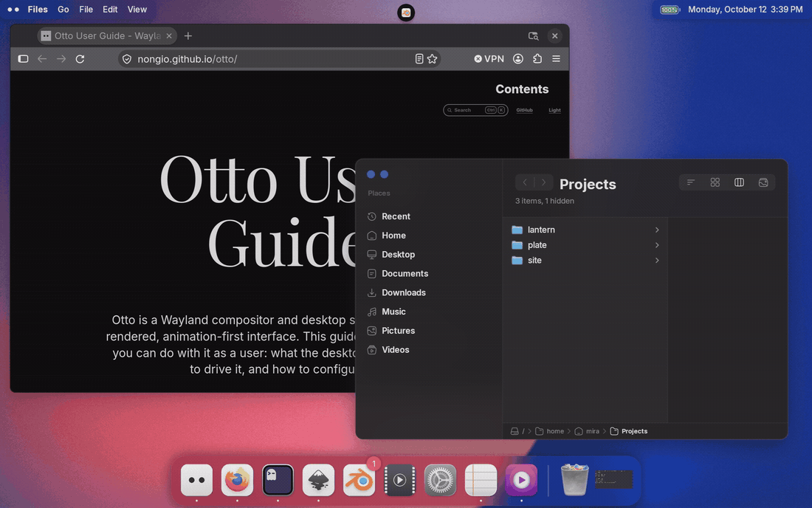
Task: Open the browser VPN button
Action: 489,58
